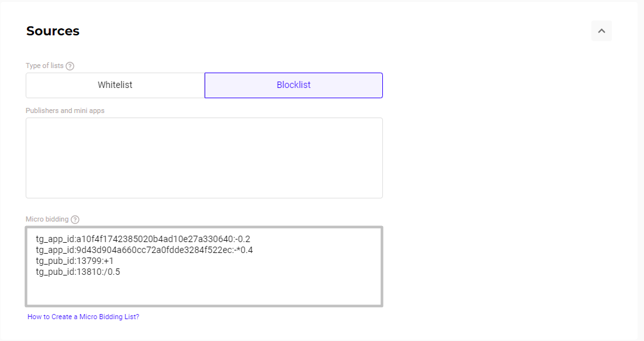Select the Blocklist list type
The width and height of the screenshot is (644, 341).
coord(294,85)
